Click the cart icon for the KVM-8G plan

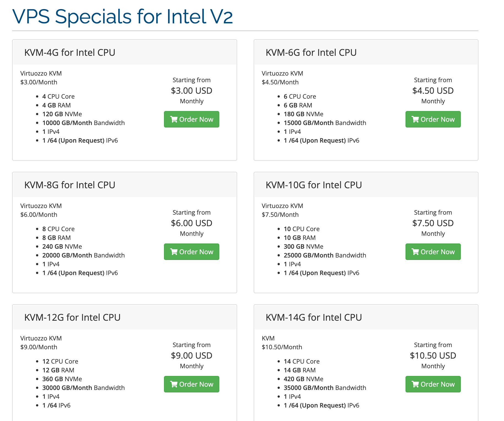pos(174,252)
